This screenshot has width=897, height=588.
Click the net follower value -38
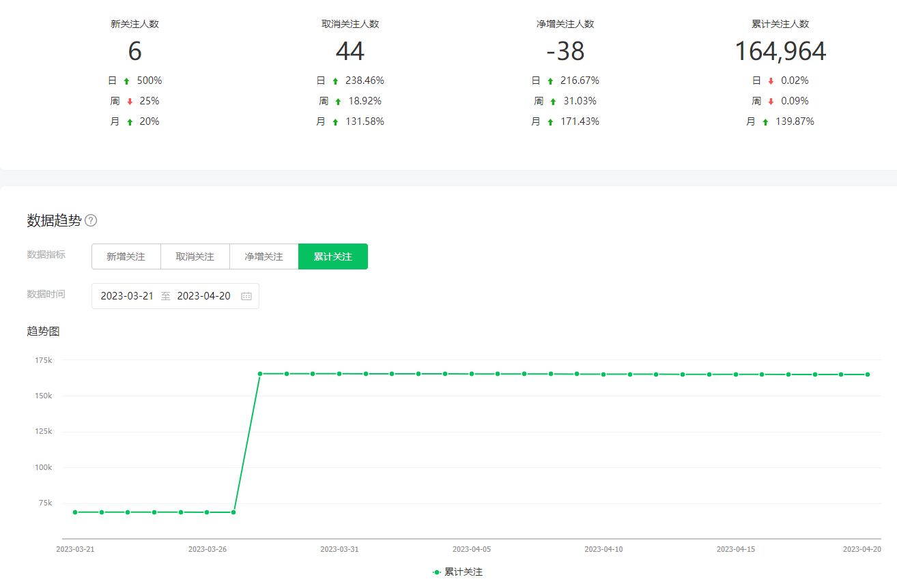pyautogui.click(x=565, y=52)
